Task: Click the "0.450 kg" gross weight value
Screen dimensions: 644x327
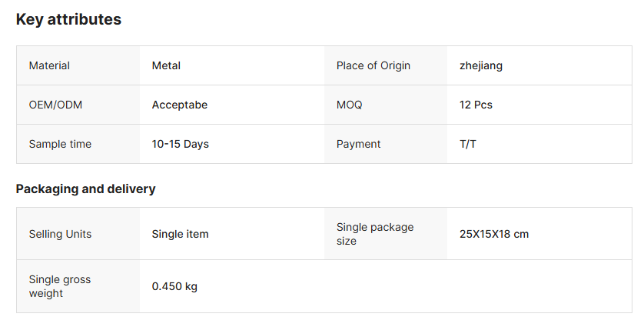Action: tap(174, 286)
